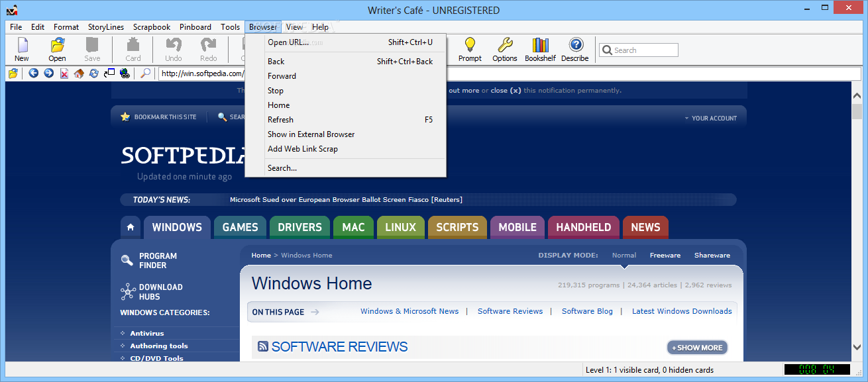Switch to the DRIVERS tab

point(299,227)
